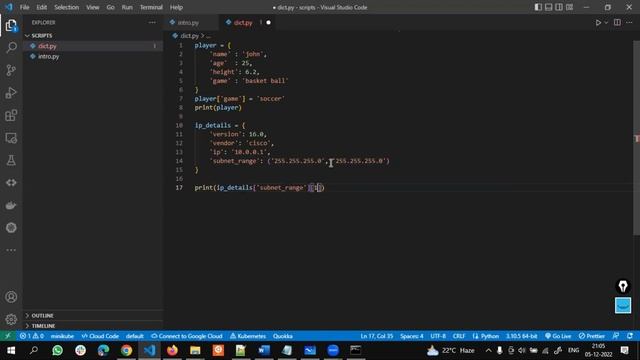Change encoding via UTF-8
This screenshot has height=360, width=640.
438,336
